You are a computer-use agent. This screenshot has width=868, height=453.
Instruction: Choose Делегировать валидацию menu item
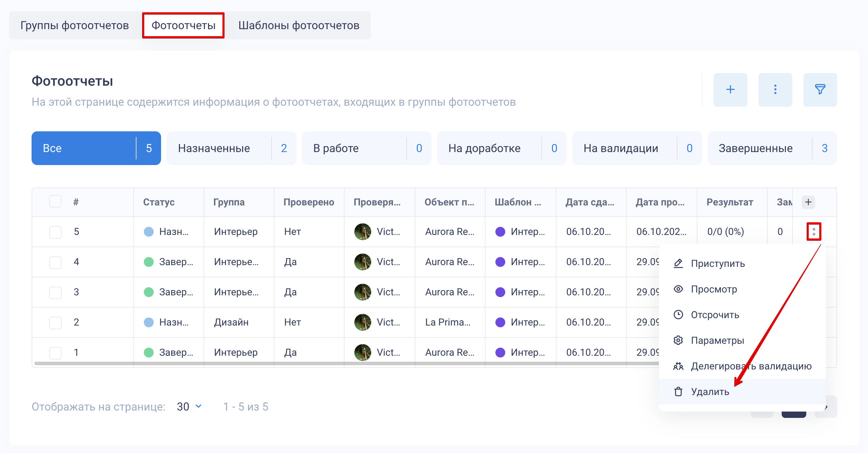pos(751,366)
